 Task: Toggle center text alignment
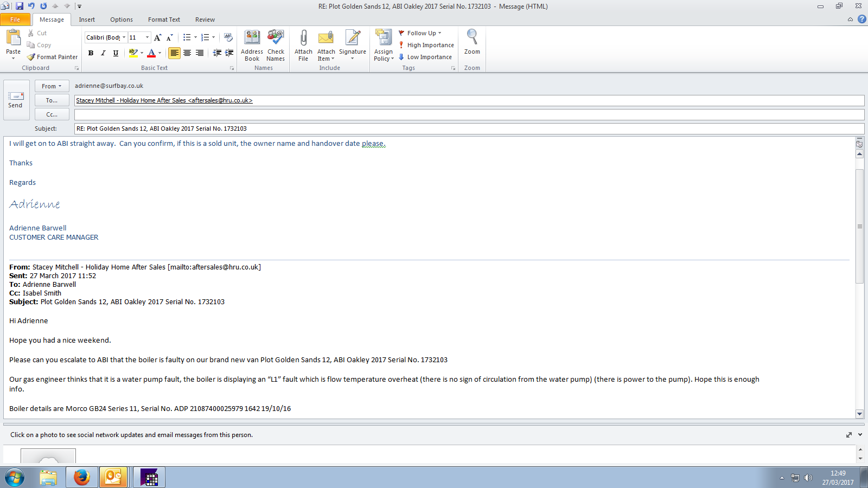(x=187, y=53)
